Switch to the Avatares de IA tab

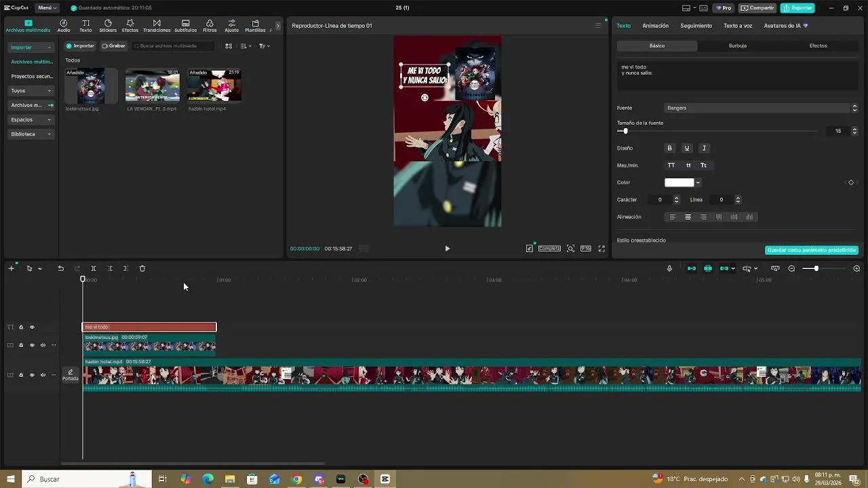click(786, 26)
